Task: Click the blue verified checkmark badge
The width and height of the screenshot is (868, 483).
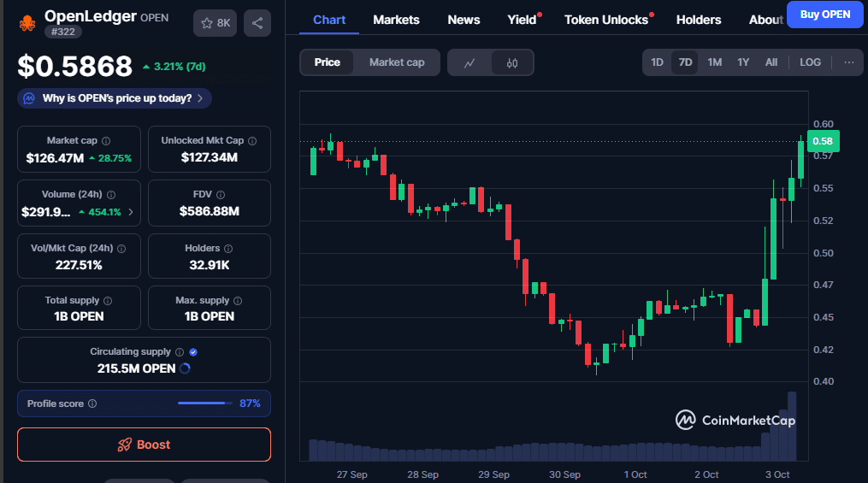Action: pos(193,352)
